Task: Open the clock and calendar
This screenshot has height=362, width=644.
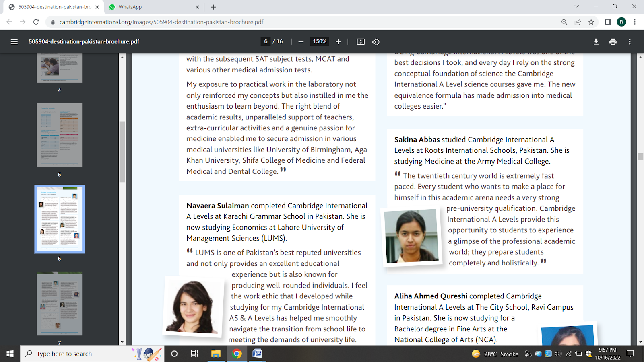Action: click(608, 354)
